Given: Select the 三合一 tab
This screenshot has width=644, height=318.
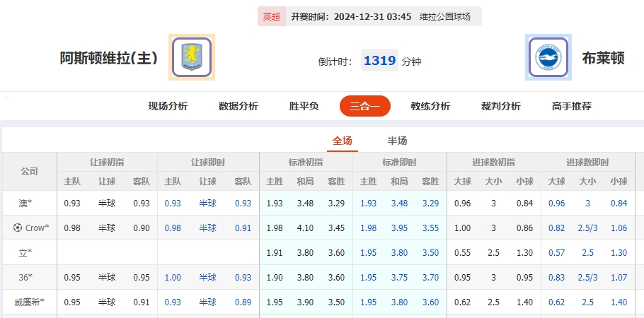Looking at the screenshot, I should (365, 106).
